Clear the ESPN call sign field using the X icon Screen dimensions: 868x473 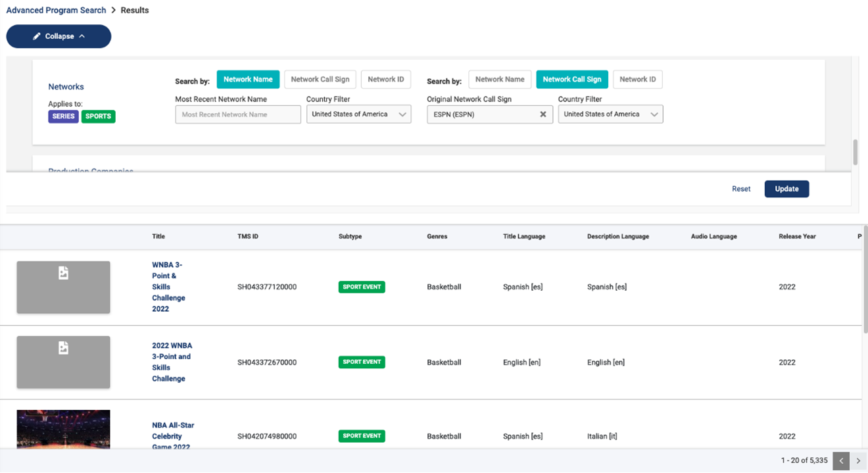543,114
